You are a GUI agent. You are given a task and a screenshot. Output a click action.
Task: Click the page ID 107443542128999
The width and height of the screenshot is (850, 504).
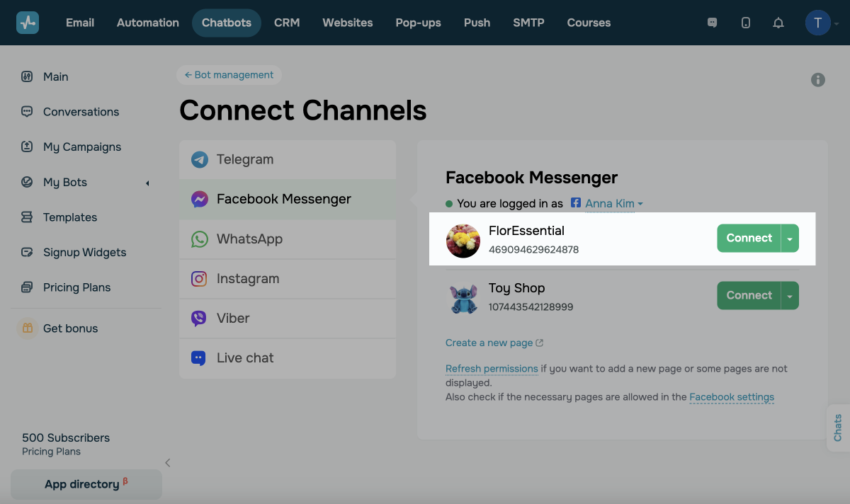[531, 307]
